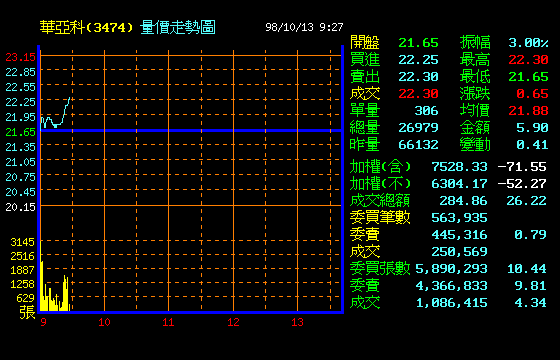Select the 昨量 label
560x360 pixels.
[365, 145]
